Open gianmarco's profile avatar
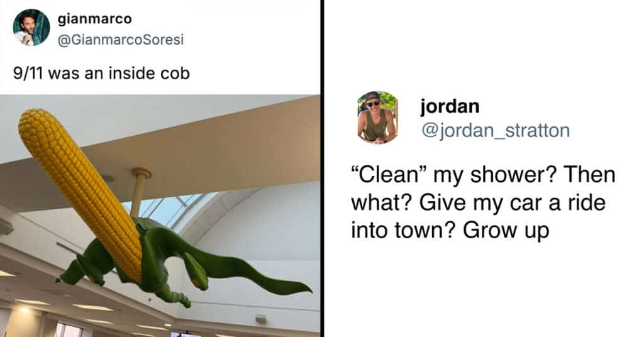Viewport: 644px width, 337px height. pos(31,28)
